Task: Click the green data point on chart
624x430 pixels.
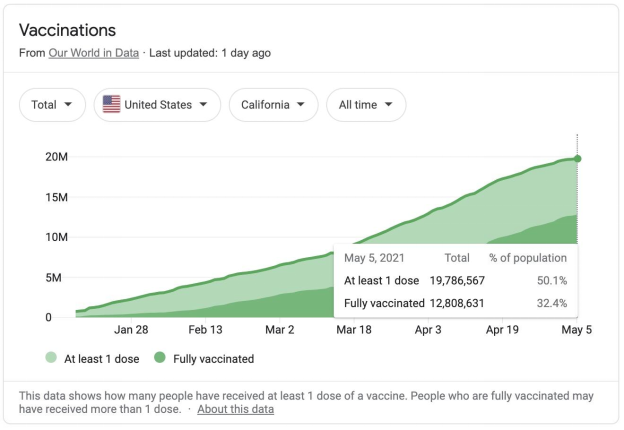Action: coord(577,158)
